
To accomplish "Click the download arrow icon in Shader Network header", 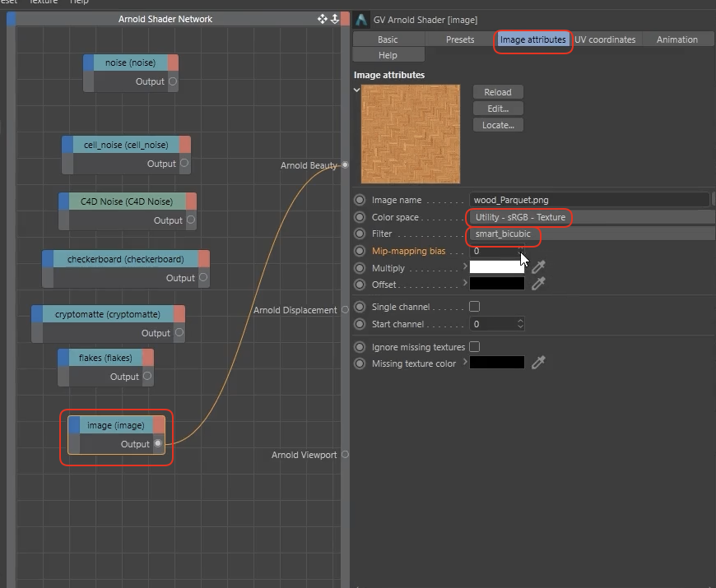I will (335, 19).
